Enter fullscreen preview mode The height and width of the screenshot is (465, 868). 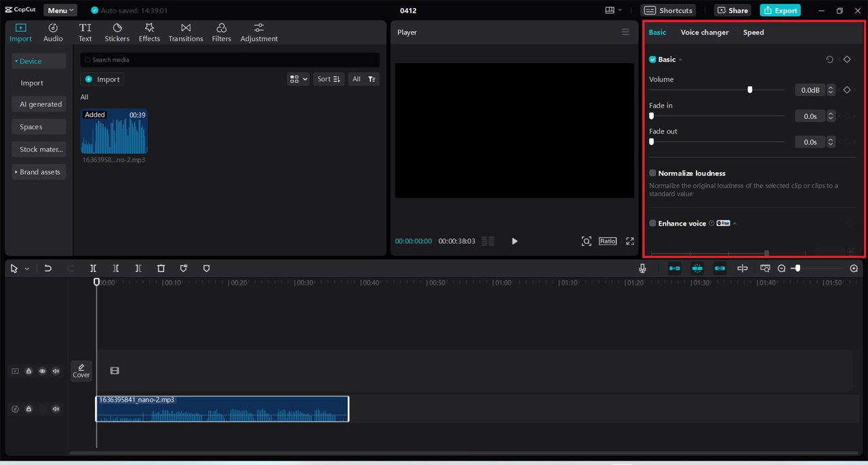(630, 241)
